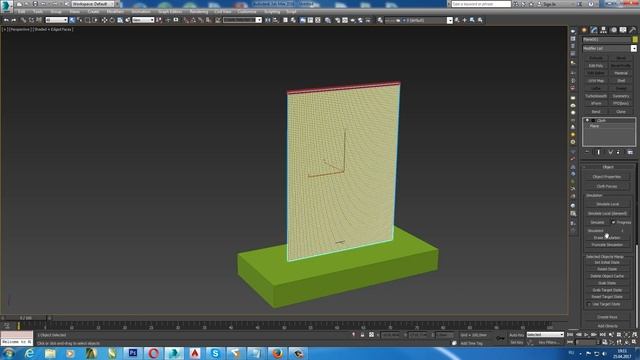Image resolution: width=640 pixels, height=360 pixels.
Task: Open Skype from the Windows taskbar
Action: point(215,353)
